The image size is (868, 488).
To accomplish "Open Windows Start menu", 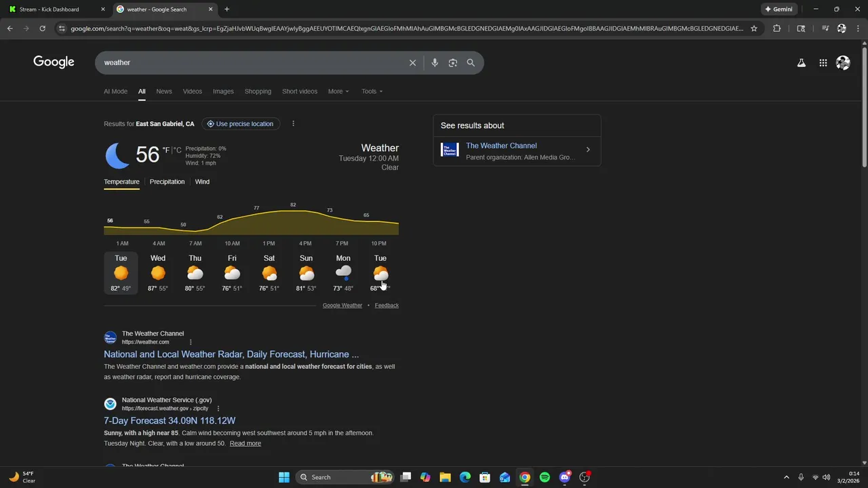I will click(x=284, y=477).
